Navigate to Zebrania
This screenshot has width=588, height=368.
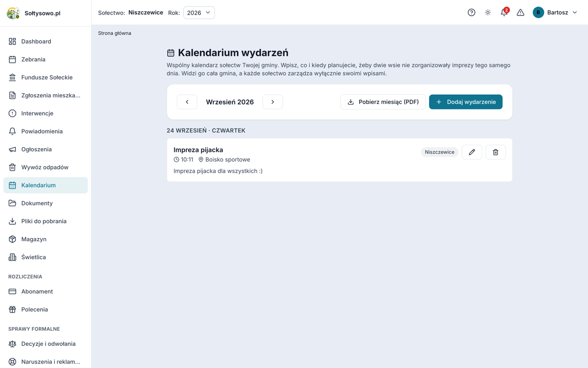click(46, 59)
